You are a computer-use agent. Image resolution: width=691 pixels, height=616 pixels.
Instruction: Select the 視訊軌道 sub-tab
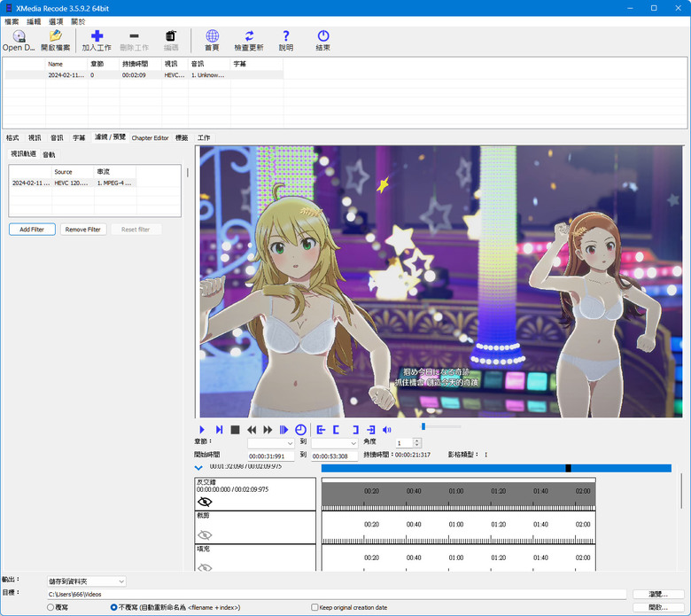click(23, 154)
